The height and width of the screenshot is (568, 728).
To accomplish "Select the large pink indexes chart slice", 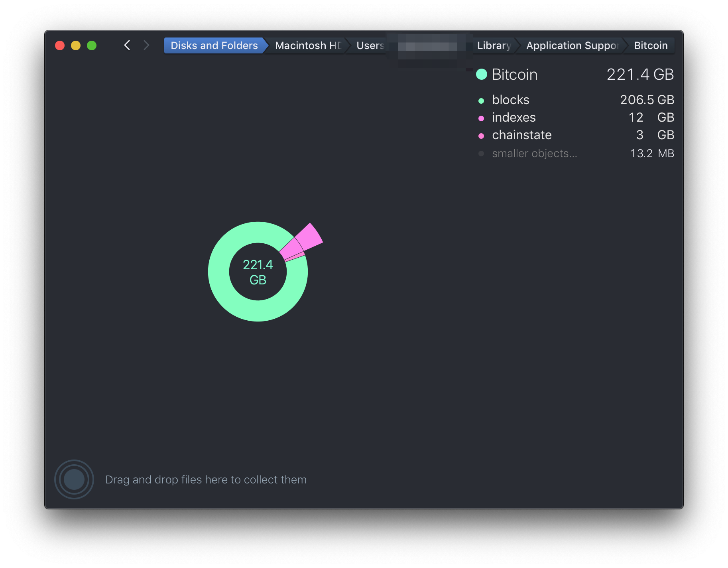I will tap(308, 236).
